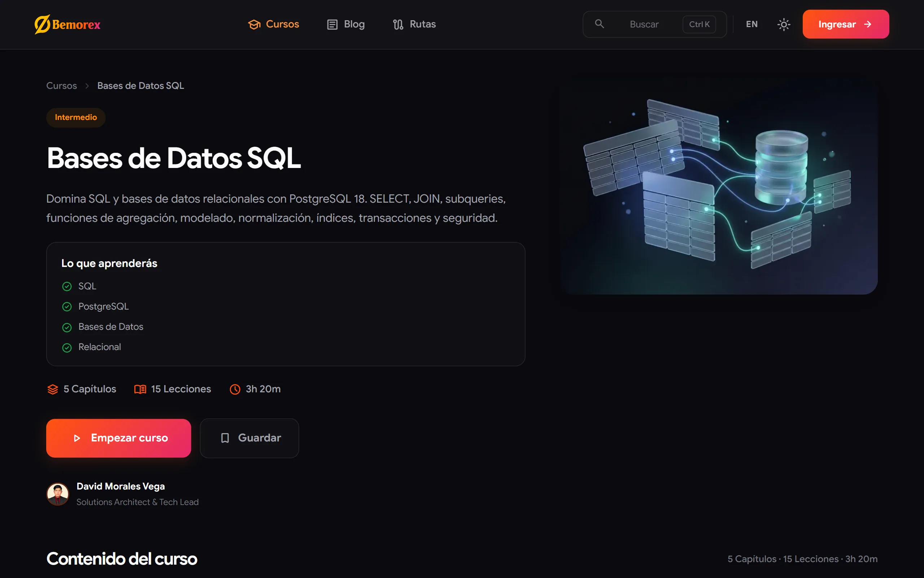Click Bases de Datos SQL breadcrumb
Image resolution: width=924 pixels, height=578 pixels.
pyautogui.click(x=140, y=86)
